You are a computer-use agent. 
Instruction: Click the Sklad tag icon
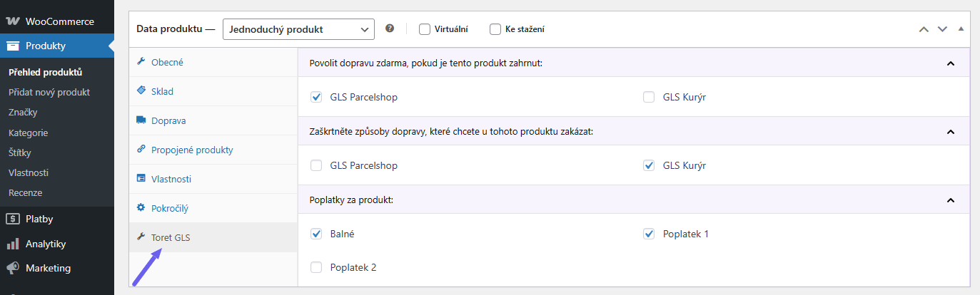141,91
